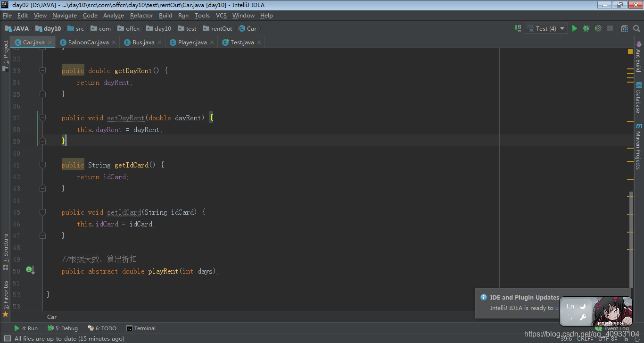Click the implemented-method gutter icon on line 50
The width and height of the screenshot is (644, 343).
tap(30, 270)
